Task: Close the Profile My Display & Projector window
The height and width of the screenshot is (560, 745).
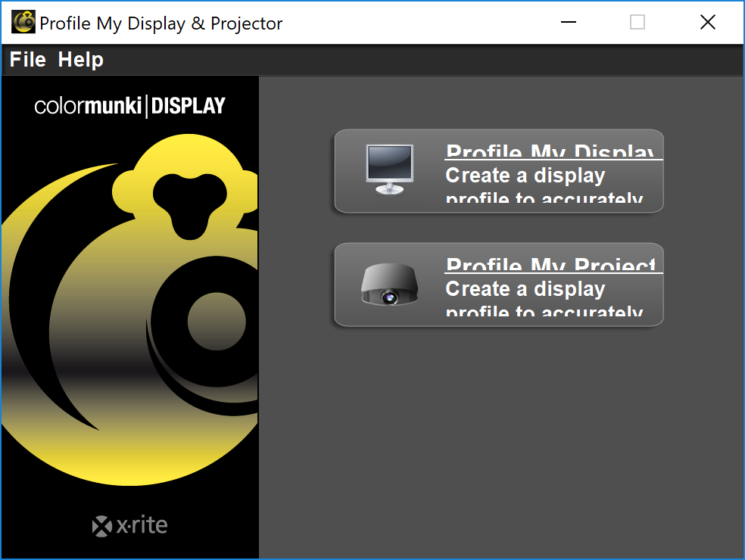Action: (x=707, y=22)
